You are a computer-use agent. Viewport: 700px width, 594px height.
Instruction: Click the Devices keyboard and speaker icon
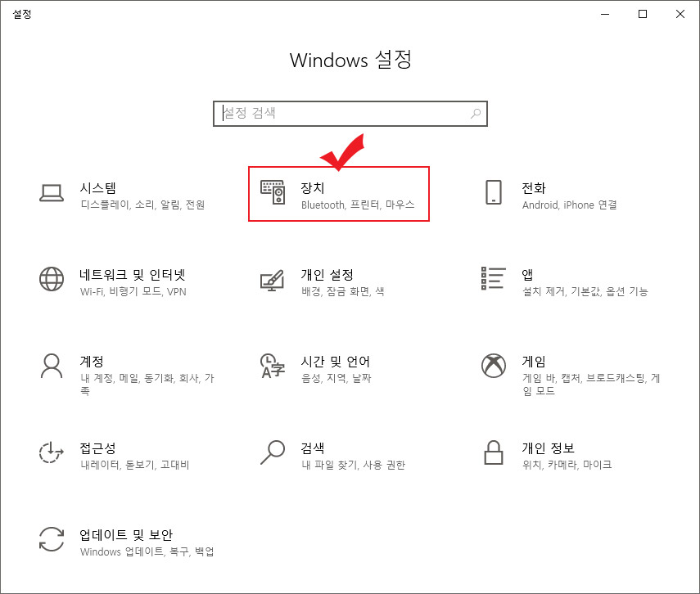273,192
